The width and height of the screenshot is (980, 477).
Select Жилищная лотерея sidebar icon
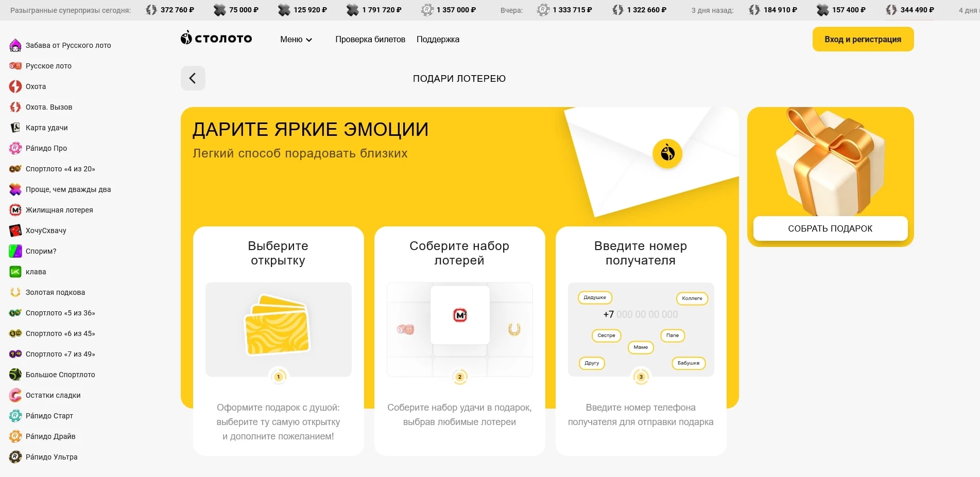(x=15, y=210)
